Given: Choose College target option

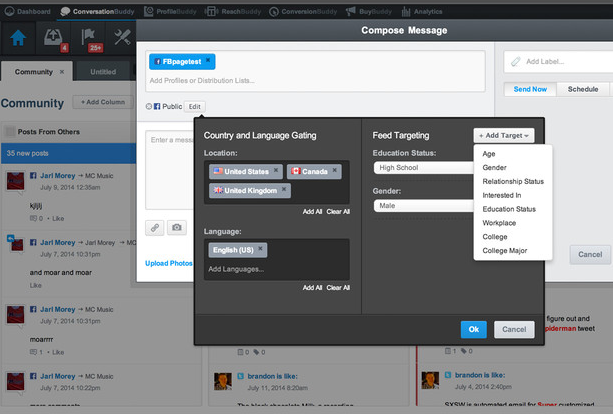Looking at the screenshot, I should pyautogui.click(x=495, y=237).
